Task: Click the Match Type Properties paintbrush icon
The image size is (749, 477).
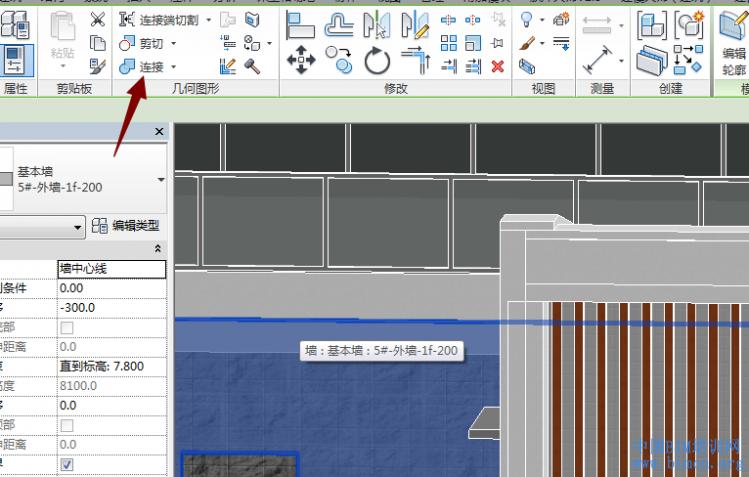Action: [x=97, y=66]
